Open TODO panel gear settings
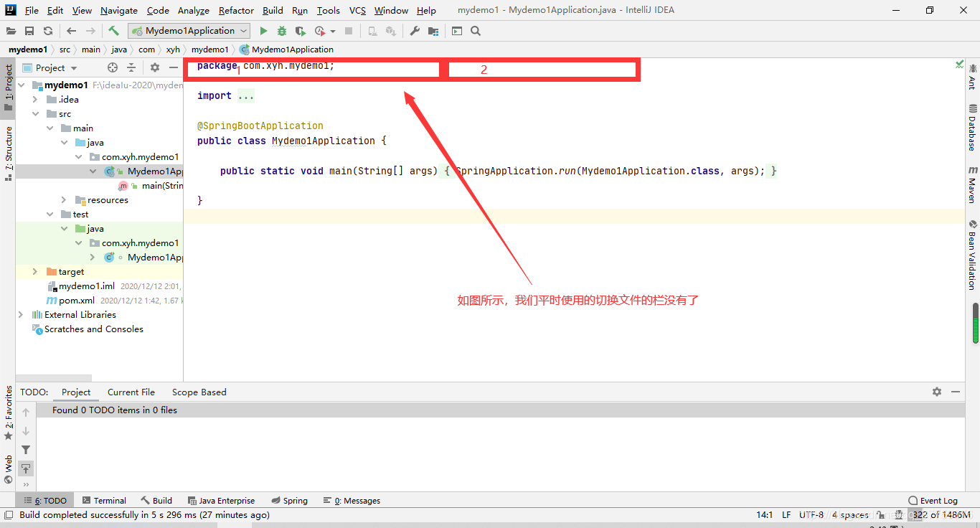Image resolution: width=980 pixels, height=528 pixels. pyautogui.click(x=937, y=392)
